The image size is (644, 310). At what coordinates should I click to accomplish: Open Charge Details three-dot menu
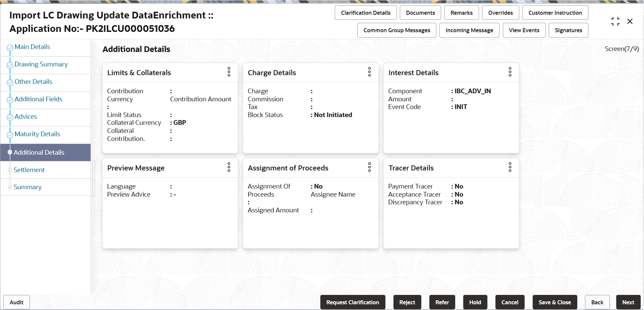tap(369, 72)
